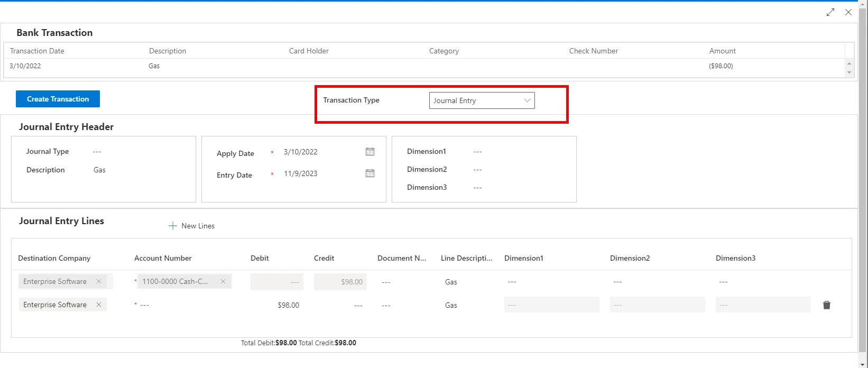
Task: Click the header Description value Gas
Action: pyautogui.click(x=99, y=170)
